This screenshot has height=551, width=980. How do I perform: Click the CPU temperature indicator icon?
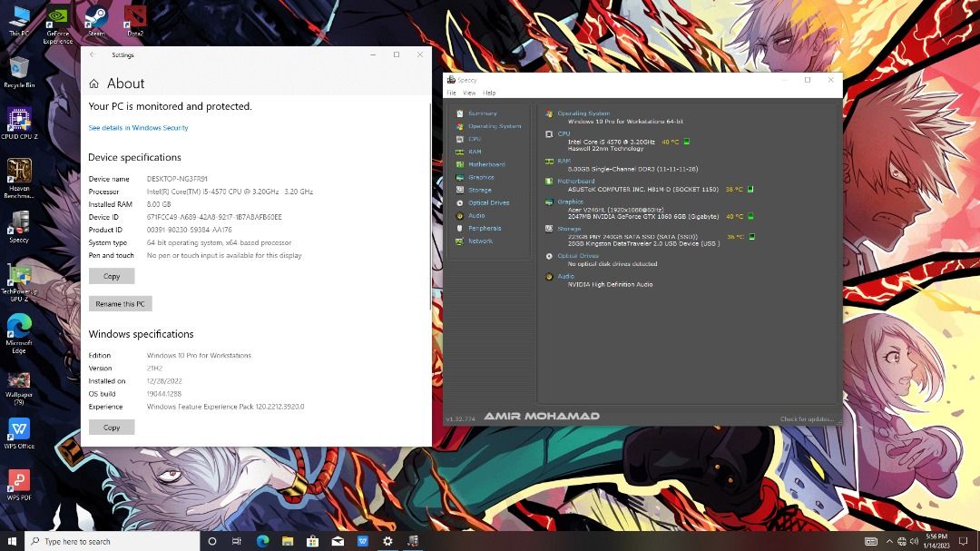tap(686, 142)
